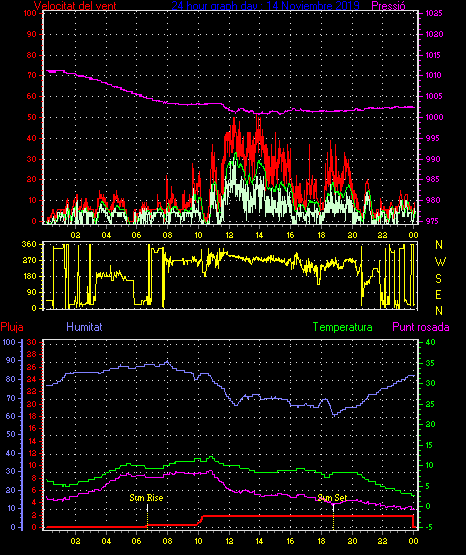Click compass letter W beside direction graph
The image size is (466, 555).
(x=440, y=262)
